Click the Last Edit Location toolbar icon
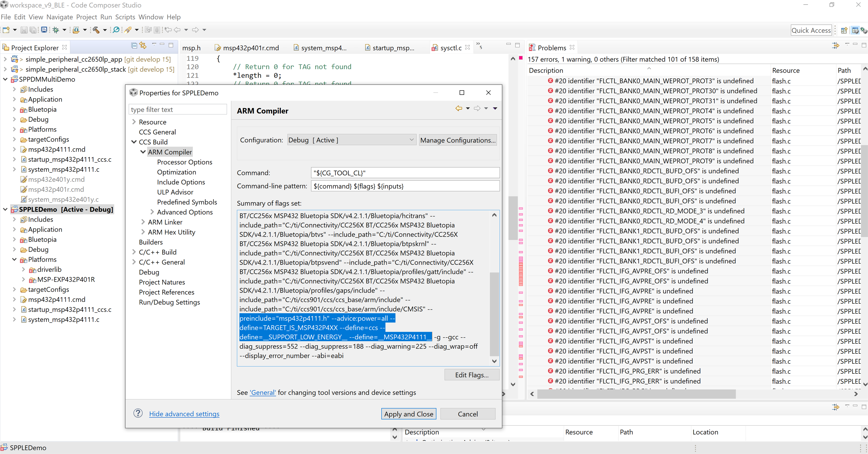 168,30
